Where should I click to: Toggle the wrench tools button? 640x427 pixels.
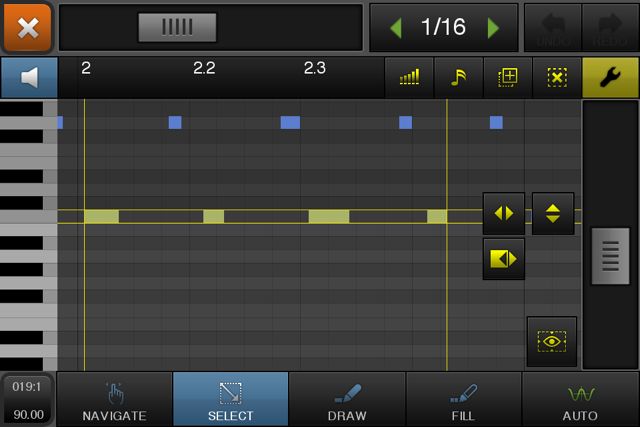tap(610, 78)
